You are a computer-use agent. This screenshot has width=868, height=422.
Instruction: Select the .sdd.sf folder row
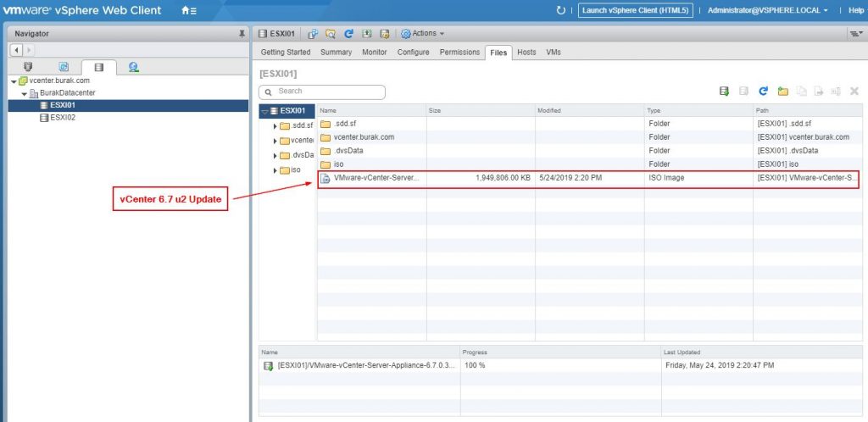pyautogui.click(x=590, y=124)
